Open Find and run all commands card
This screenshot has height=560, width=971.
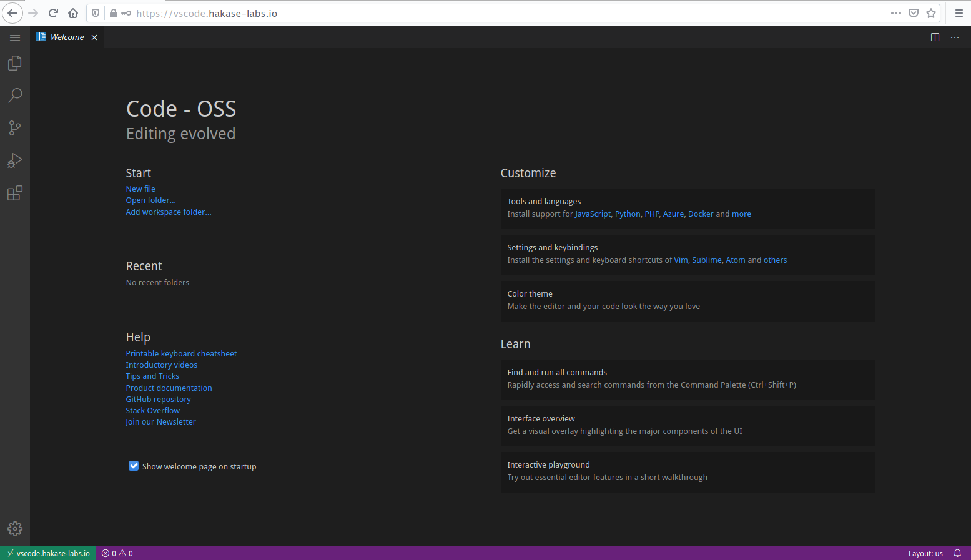click(x=688, y=380)
